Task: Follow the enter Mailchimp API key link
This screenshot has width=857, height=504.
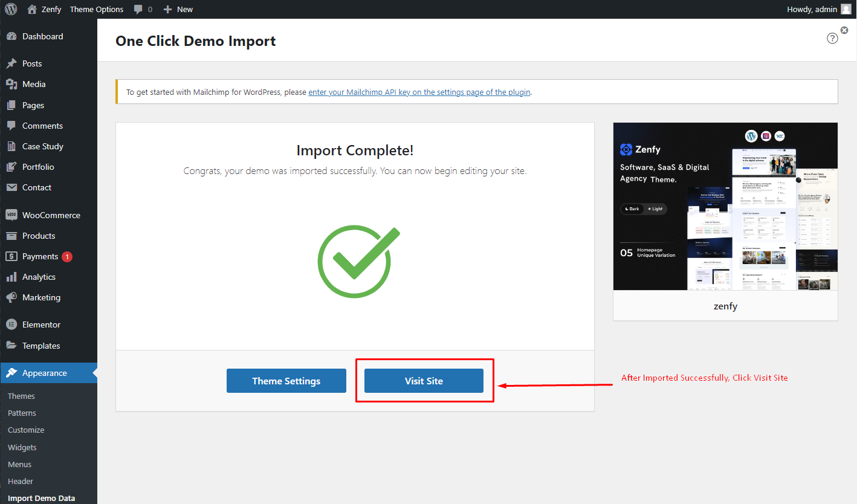Action: coord(419,92)
